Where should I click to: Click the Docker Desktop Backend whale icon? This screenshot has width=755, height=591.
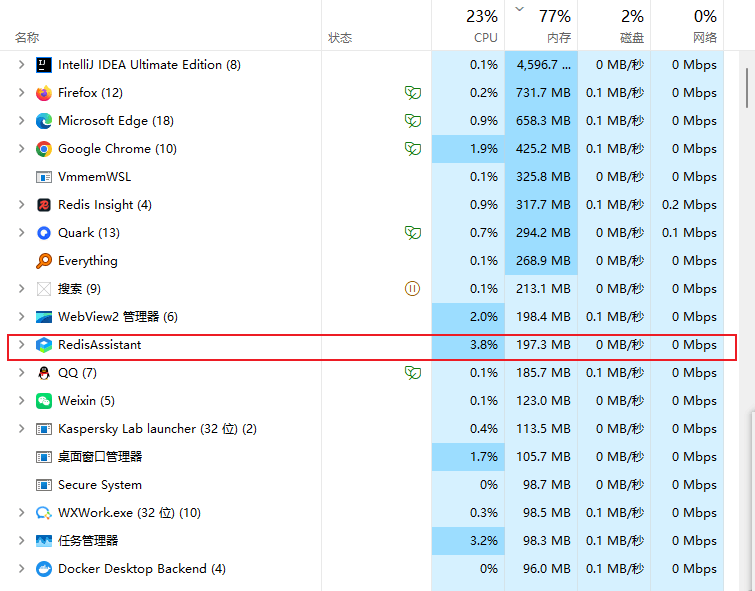[44, 569]
